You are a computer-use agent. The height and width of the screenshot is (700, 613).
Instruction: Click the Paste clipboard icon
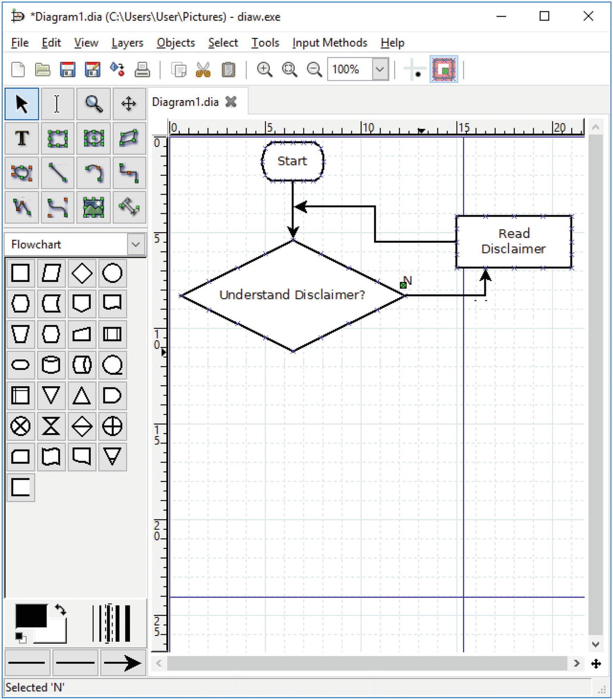click(x=228, y=70)
